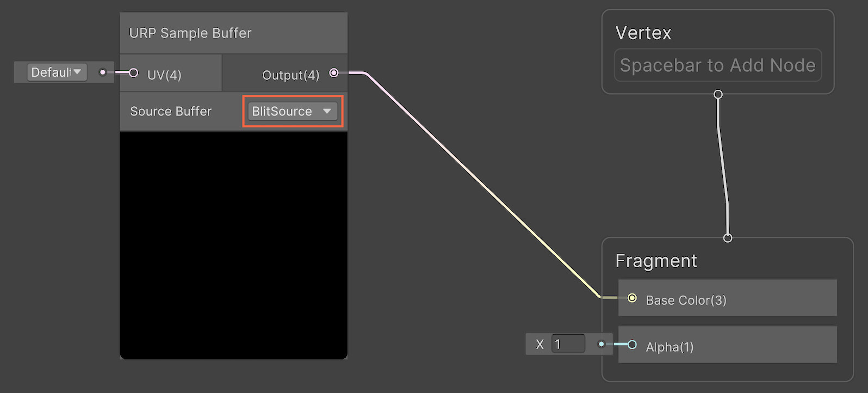This screenshot has height=393, width=868.
Task: Click the Output(4) port on URP Sample Buffer
Action: [x=334, y=73]
